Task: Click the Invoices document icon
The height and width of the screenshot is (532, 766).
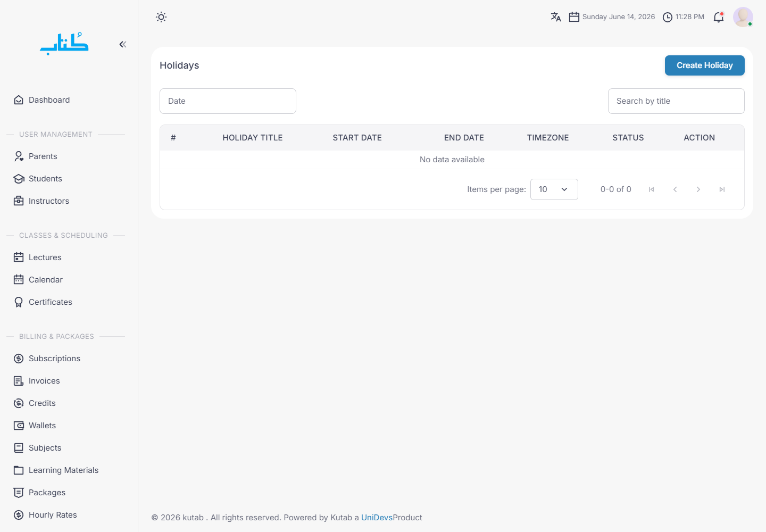Action: coord(19,381)
